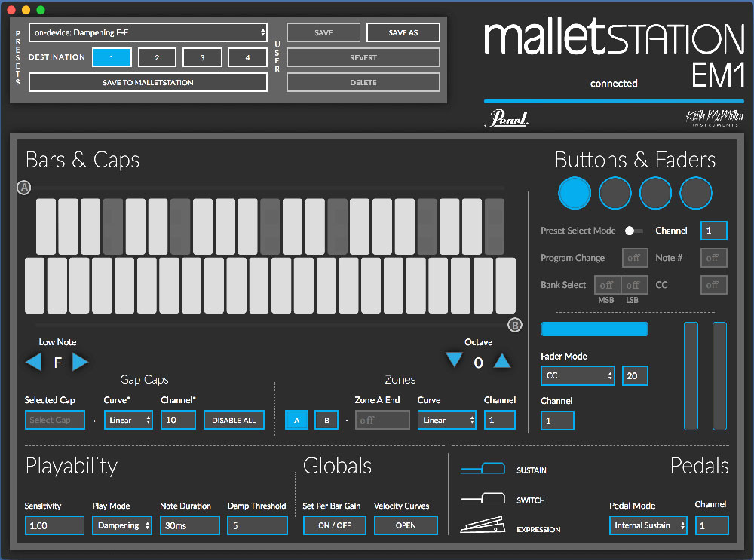Screen dimensions: 754x560
Task: Click the horizontal blue fader
Action: 594,329
